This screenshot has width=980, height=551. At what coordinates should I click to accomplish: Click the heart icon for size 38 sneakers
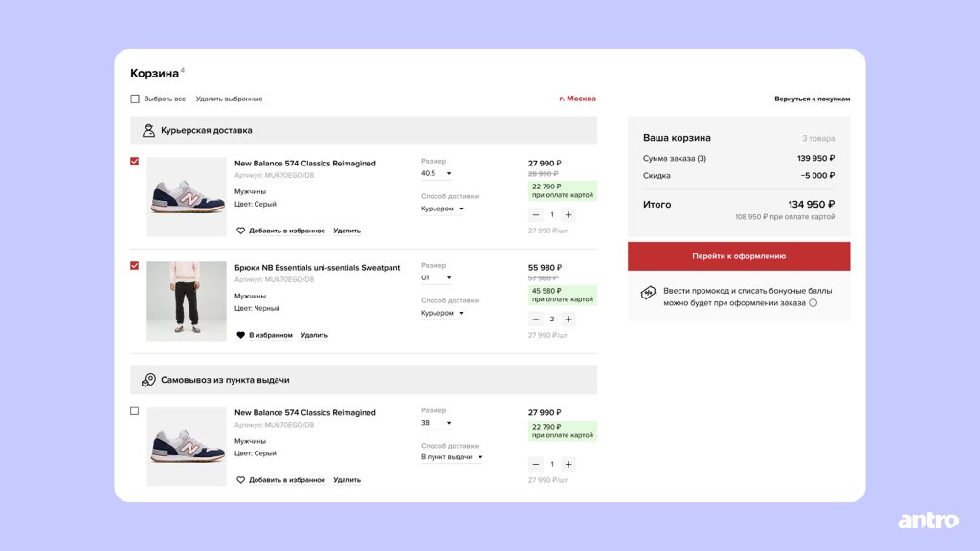click(240, 480)
